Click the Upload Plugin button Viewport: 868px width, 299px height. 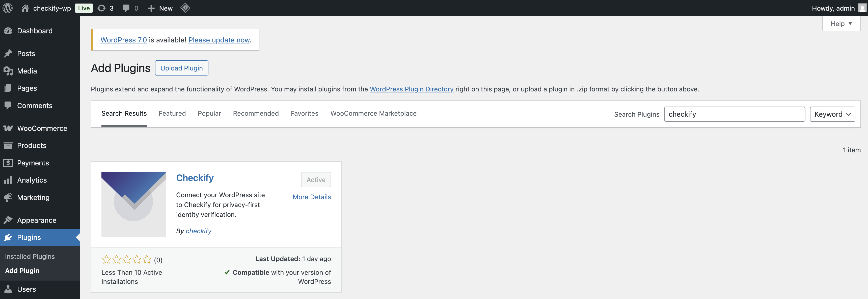(182, 68)
